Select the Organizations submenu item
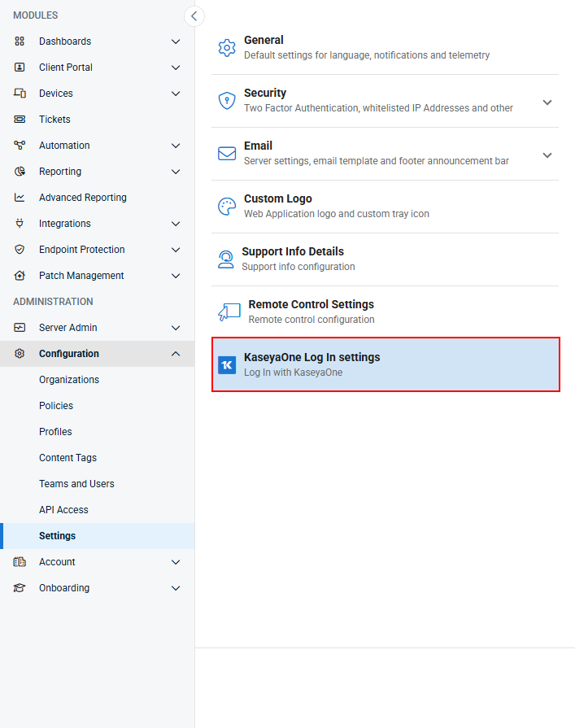575x728 pixels. point(69,380)
